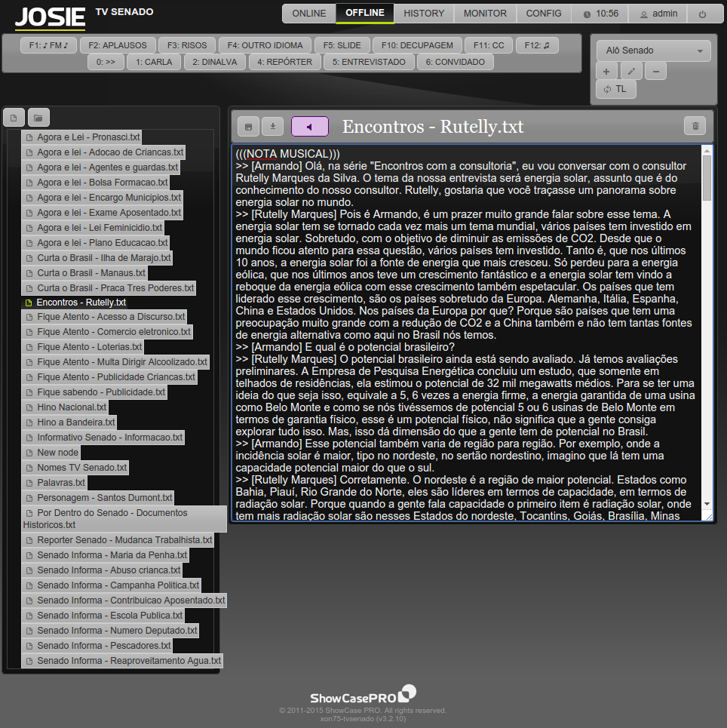Click the F11: CC button
Image resolution: width=727 pixels, height=728 pixels.
pos(488,45)
